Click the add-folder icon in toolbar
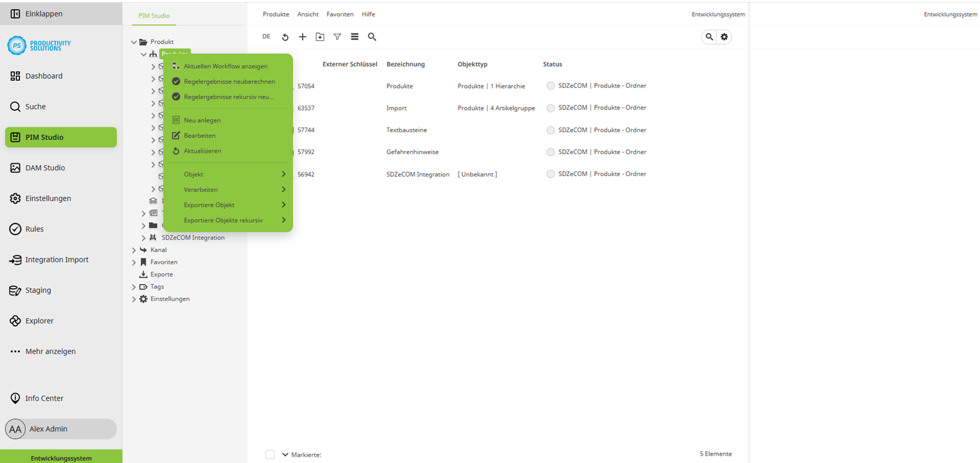 tap(320, 37)
